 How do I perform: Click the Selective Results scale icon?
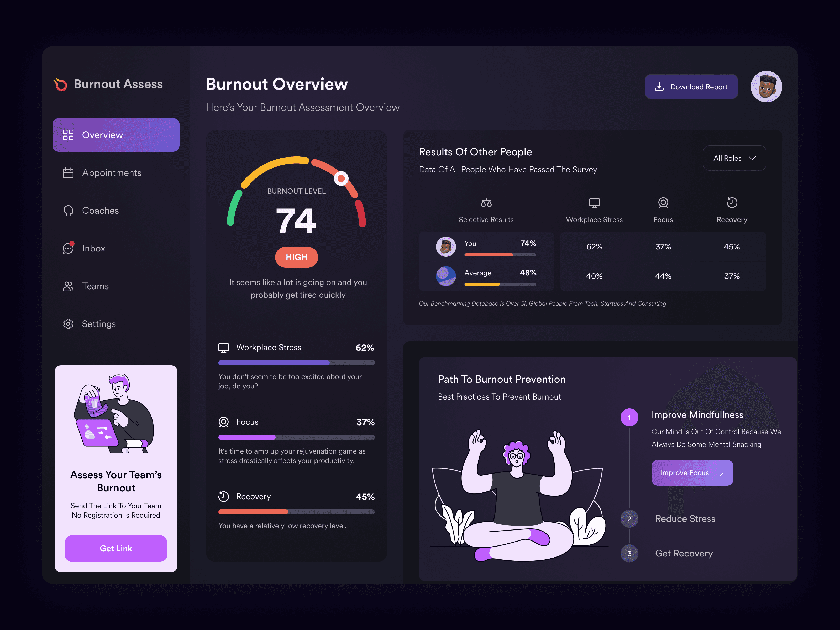(x=486, y=203)
